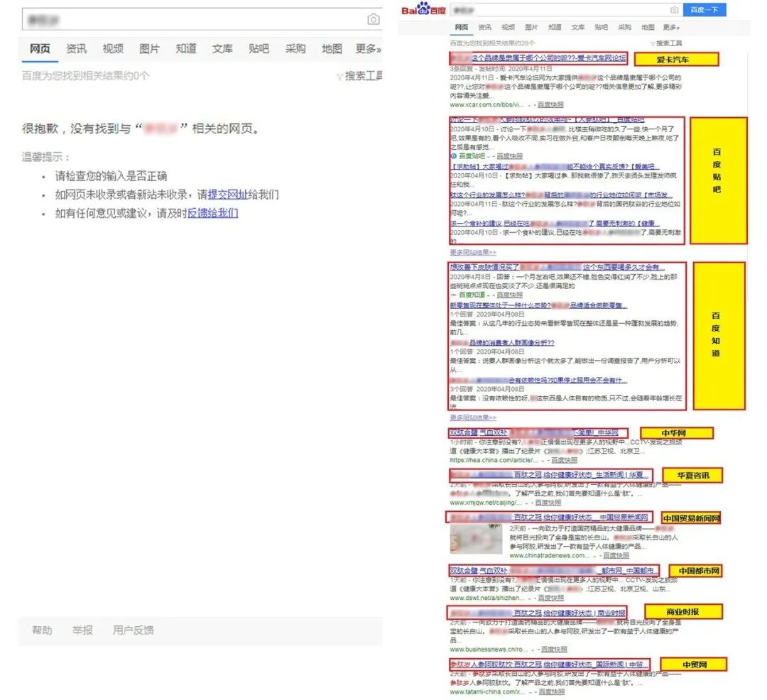The width and height of the screenshot is (767, 700).
Task: Click the dropdown arrow after www.businessnews.cn URL
Action: coord(533,650)
